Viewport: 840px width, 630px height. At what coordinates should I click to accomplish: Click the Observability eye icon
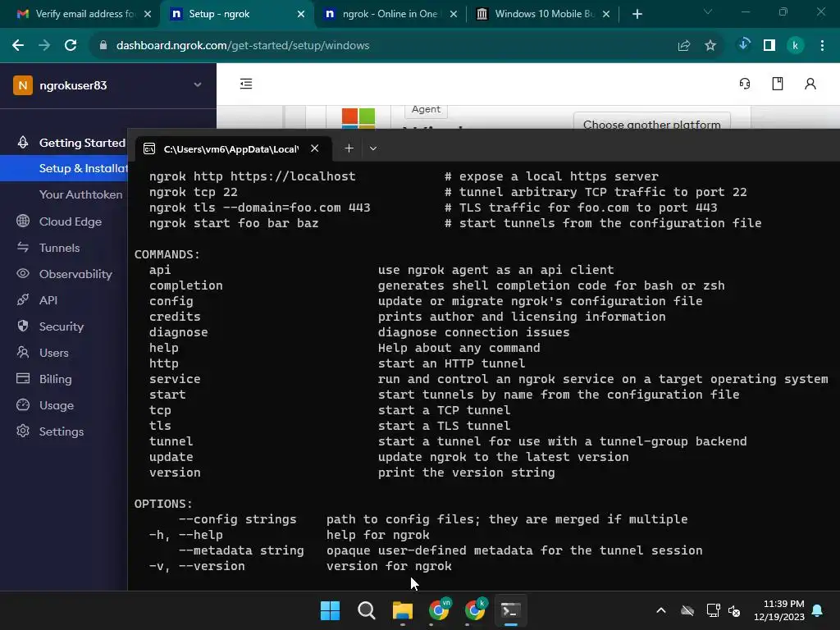[23, 273]
